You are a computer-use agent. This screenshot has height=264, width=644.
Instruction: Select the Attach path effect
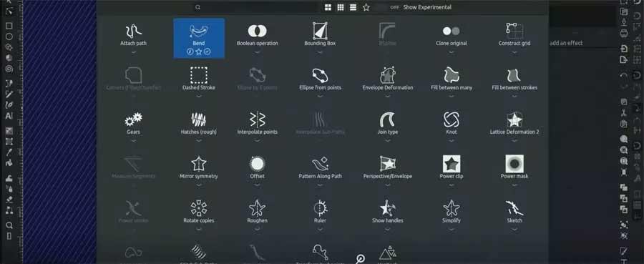point(134,35)
